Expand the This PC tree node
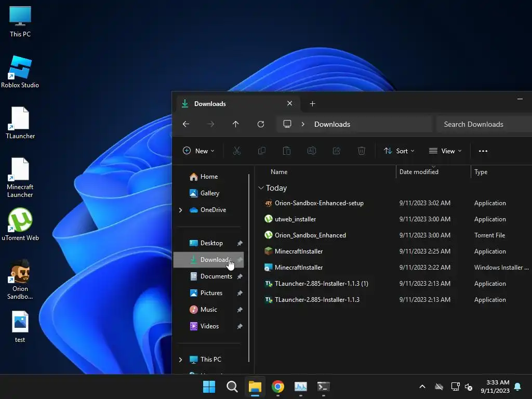Image resolution: width=532 pixels, height=399 pixels. [180, 360]
